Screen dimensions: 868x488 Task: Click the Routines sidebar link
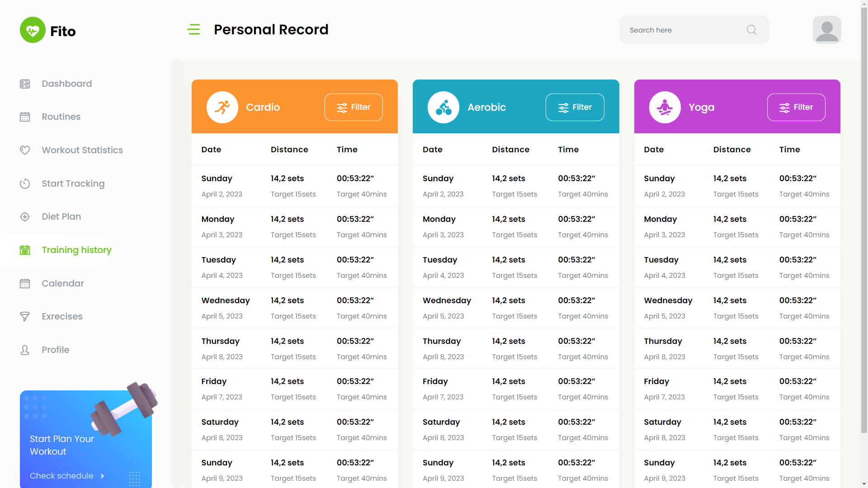pos(61,117)
